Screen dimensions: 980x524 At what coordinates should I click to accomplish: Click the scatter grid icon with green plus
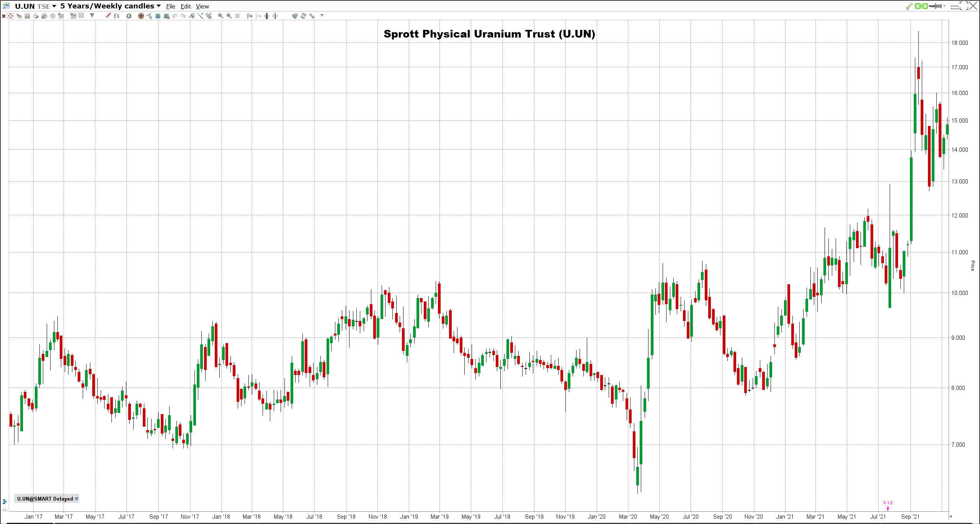pyautogui.click(x=61, y=16)
